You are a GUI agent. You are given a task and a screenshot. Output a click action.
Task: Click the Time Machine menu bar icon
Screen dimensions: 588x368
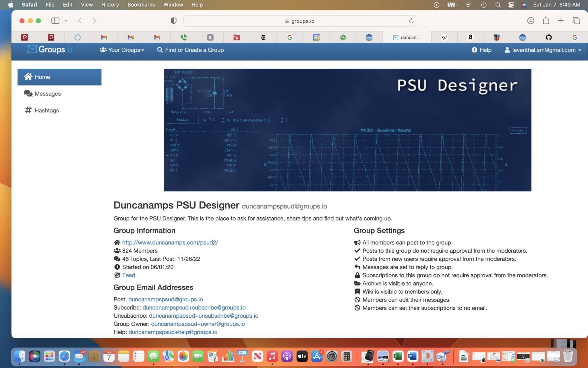(x=483, y=5)
